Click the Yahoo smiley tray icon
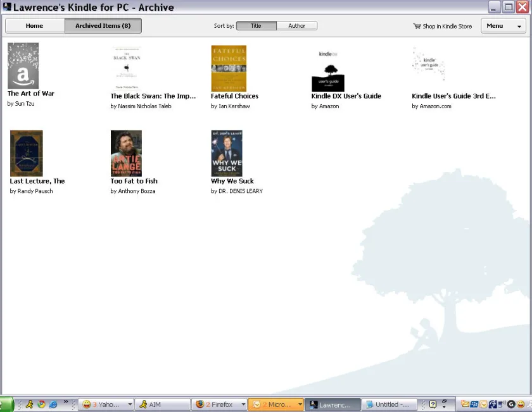532x412 pixels. pos(520,404)
